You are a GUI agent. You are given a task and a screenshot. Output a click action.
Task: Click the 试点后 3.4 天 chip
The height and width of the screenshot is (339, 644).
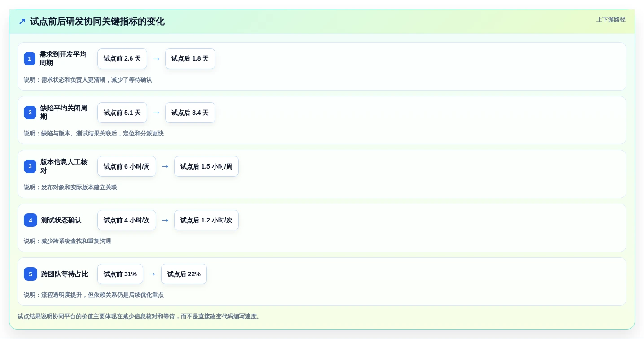tap(190, 113)
